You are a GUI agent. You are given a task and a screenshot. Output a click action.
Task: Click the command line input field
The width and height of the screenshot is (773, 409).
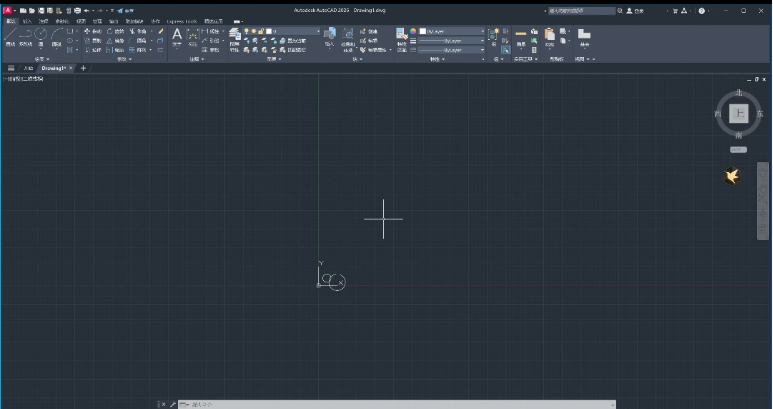tap(397, 405)
